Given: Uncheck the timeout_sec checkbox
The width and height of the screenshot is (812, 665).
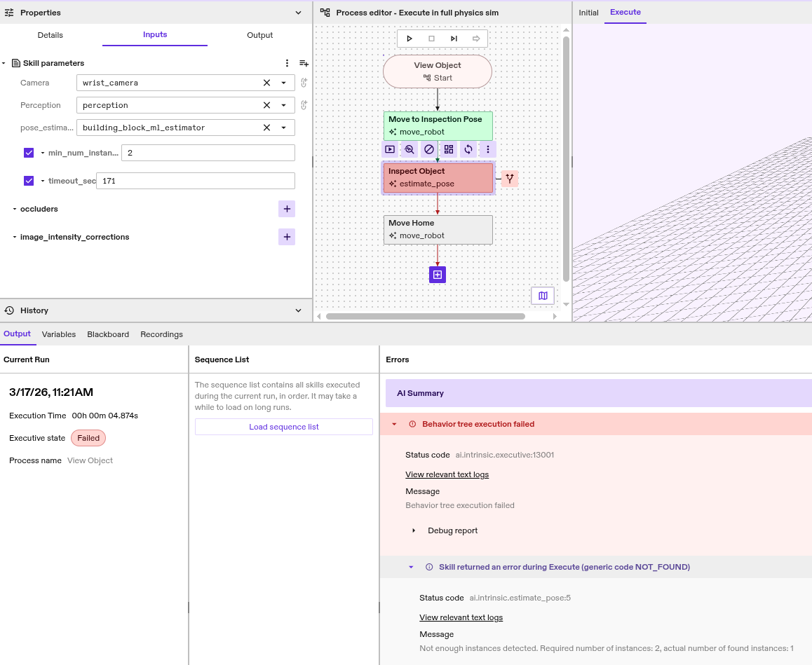Looking at the screenshot, I should point(29,181).
